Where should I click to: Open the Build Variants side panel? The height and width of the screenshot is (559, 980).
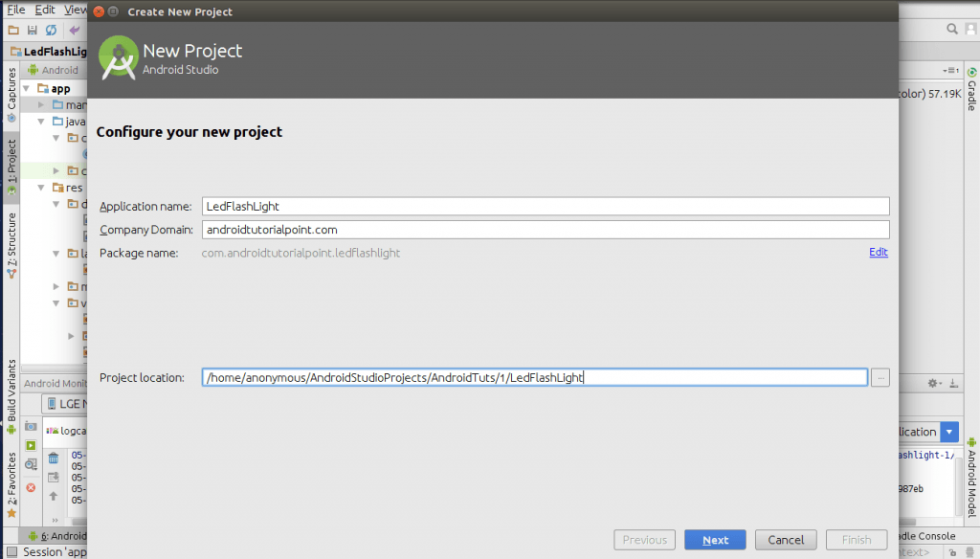[x=11, y=396]
